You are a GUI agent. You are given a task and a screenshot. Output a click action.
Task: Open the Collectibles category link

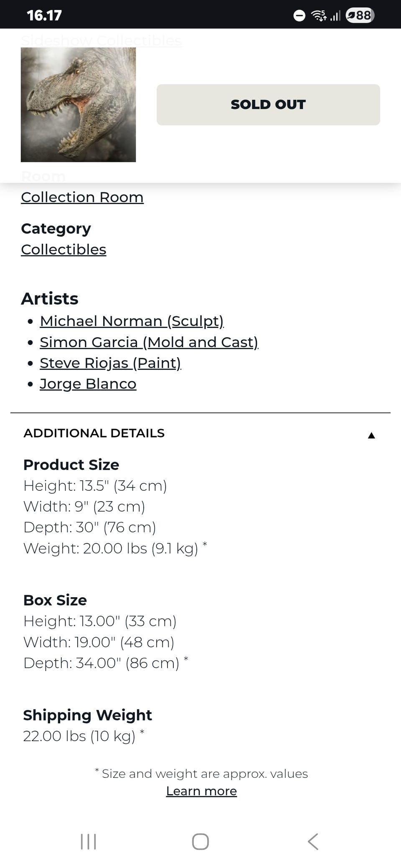63,250
